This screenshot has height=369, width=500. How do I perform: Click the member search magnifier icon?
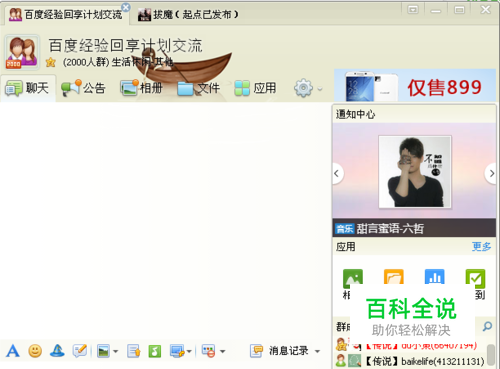487,326
